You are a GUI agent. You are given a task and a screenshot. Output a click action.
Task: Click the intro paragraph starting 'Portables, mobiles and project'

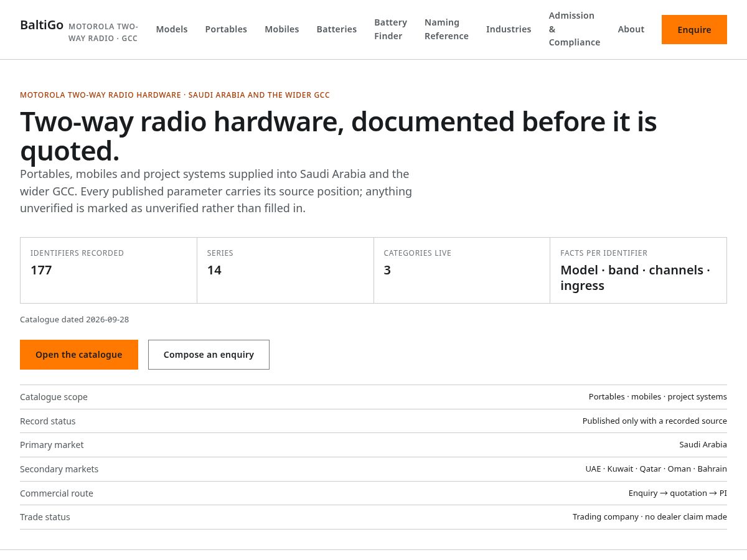(216, 191)
